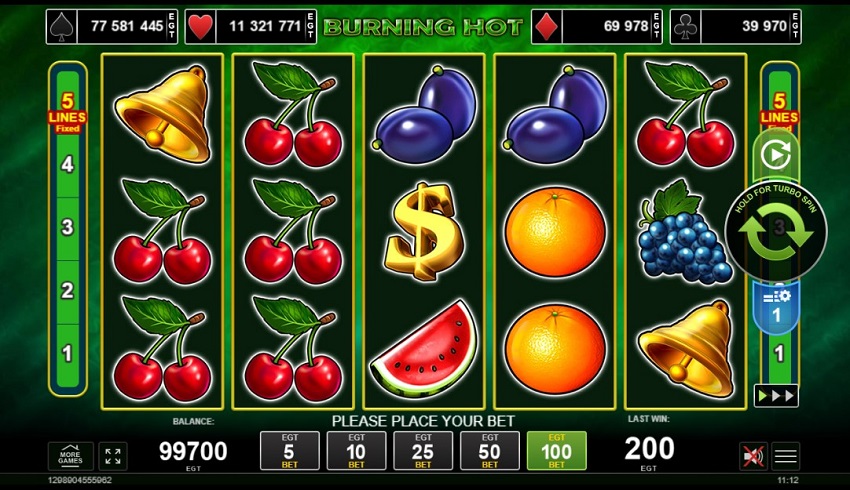Click the watermelon symbol on reel three
Screen dimensions: 850x490
424,350
